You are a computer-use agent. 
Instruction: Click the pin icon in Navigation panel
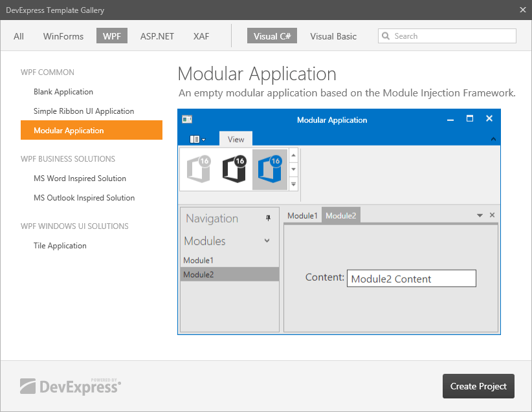click(269, 219)
